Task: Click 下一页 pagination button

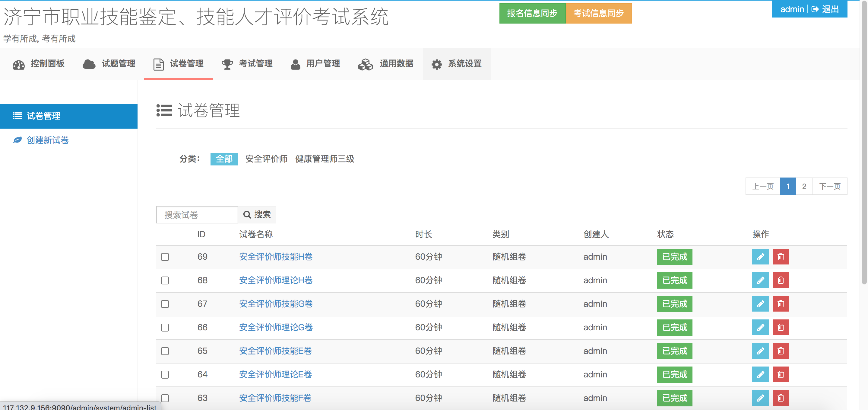Action: tap(830, 186)
